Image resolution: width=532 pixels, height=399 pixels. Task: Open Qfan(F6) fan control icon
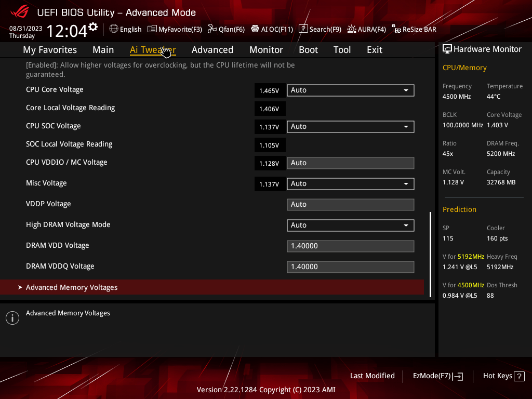click(x=212, y=29)
